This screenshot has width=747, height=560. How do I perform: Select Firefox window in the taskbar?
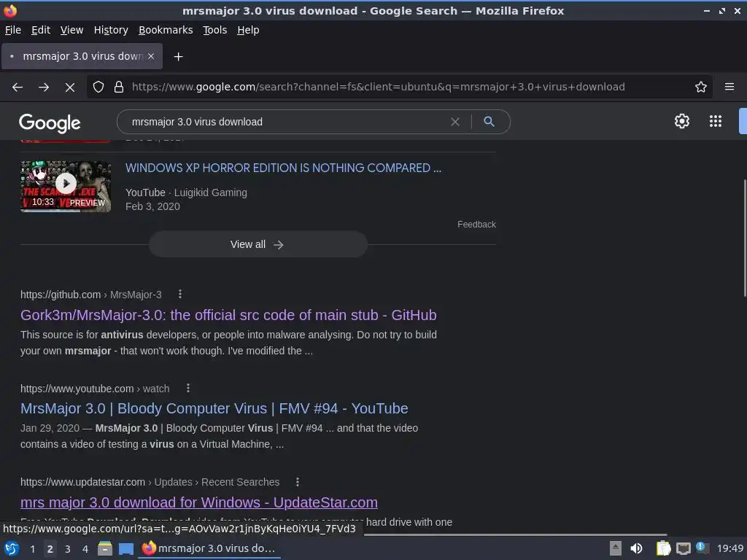(209, 548)
